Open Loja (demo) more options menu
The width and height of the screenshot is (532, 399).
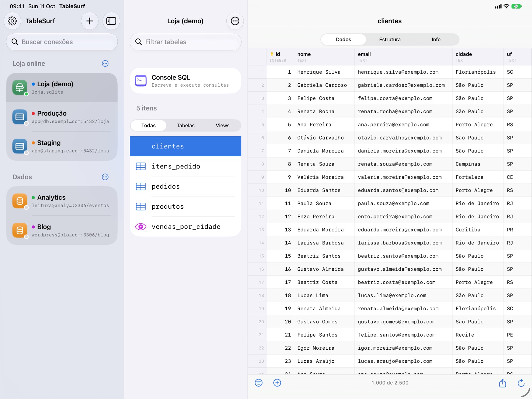point(235,21)
